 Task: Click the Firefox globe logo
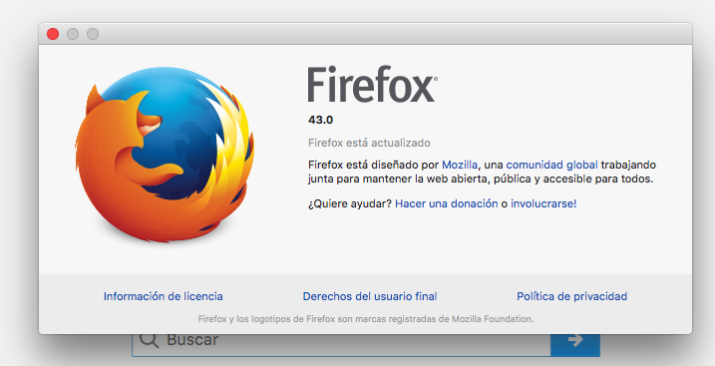(x=165, y=154)
